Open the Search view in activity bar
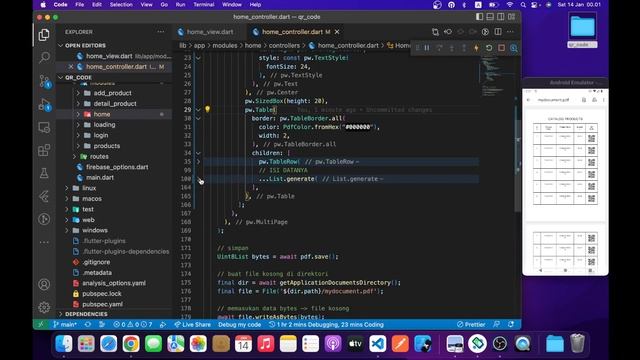640x360 pixels. pos(44,57)
